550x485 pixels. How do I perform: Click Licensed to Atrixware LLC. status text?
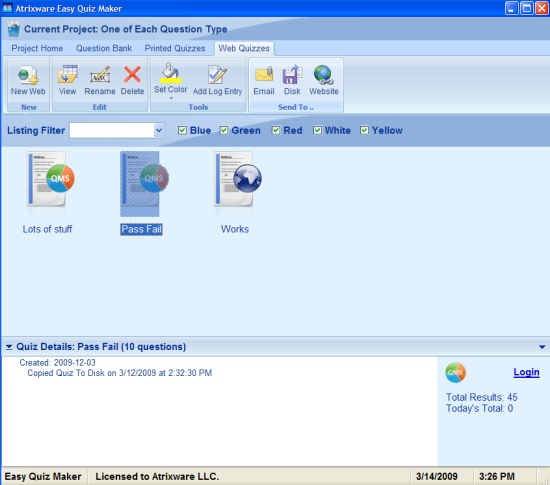pos(157,477)
